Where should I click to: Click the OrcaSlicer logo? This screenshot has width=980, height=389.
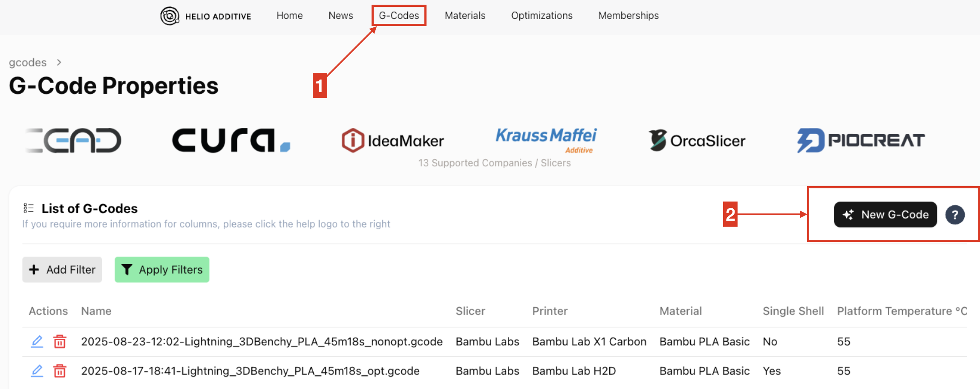[697, 141]
